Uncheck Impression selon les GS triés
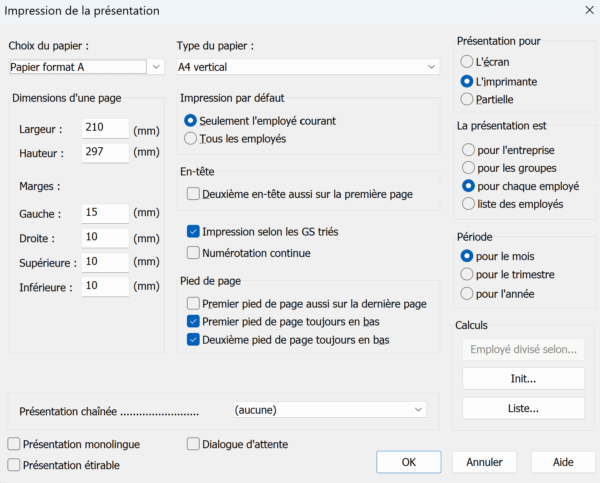The height and width of the screenshot is (483, 600). tap(194, 231)
